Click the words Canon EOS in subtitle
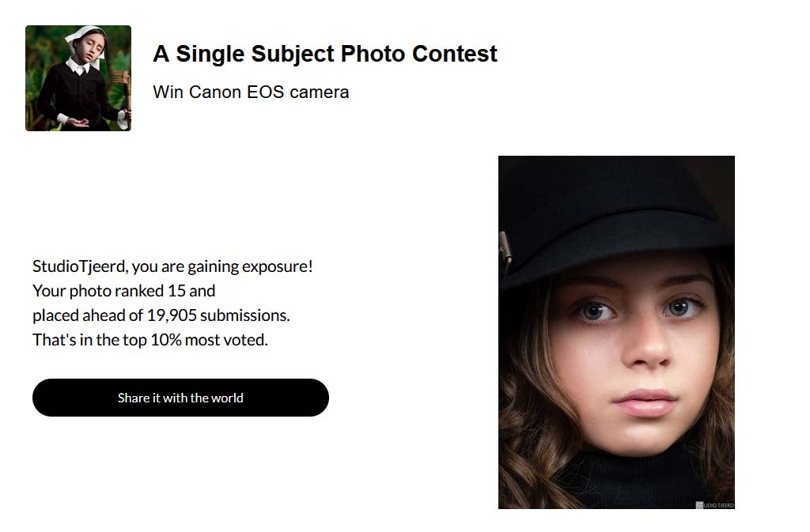810x532 pixels. (x=237, y=92)
